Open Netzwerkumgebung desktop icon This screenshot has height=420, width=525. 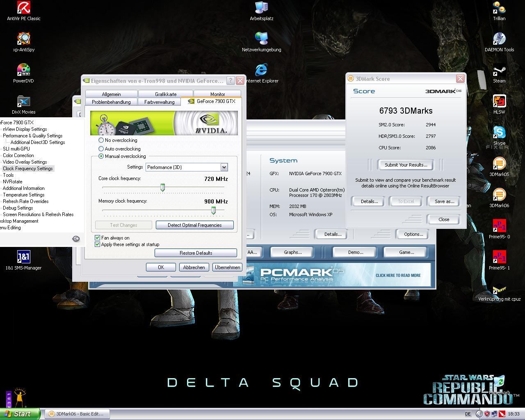pyautogui.click(x=261, y=42)
